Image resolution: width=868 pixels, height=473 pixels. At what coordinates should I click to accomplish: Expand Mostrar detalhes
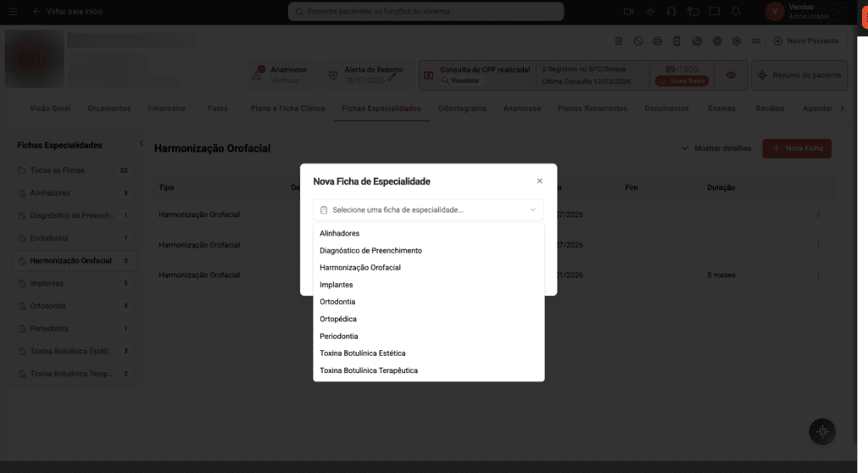[x=716, y=148]
